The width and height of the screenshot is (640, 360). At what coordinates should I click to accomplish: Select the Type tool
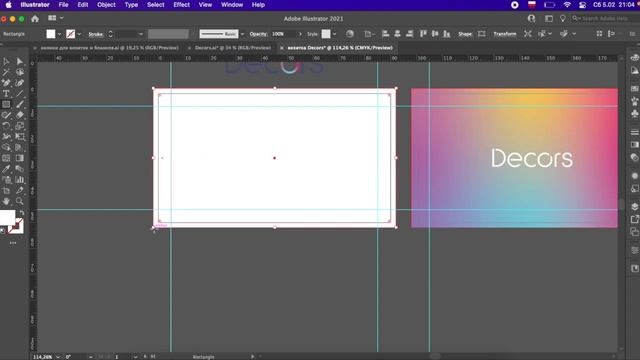point(6,93)
